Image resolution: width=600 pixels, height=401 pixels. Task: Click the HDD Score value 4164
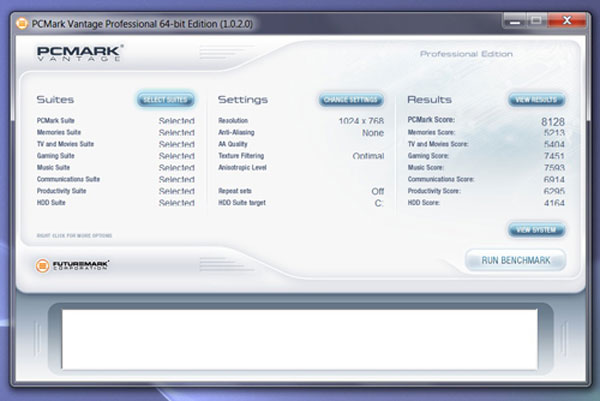pyautogui.click(x=554, y=203)
